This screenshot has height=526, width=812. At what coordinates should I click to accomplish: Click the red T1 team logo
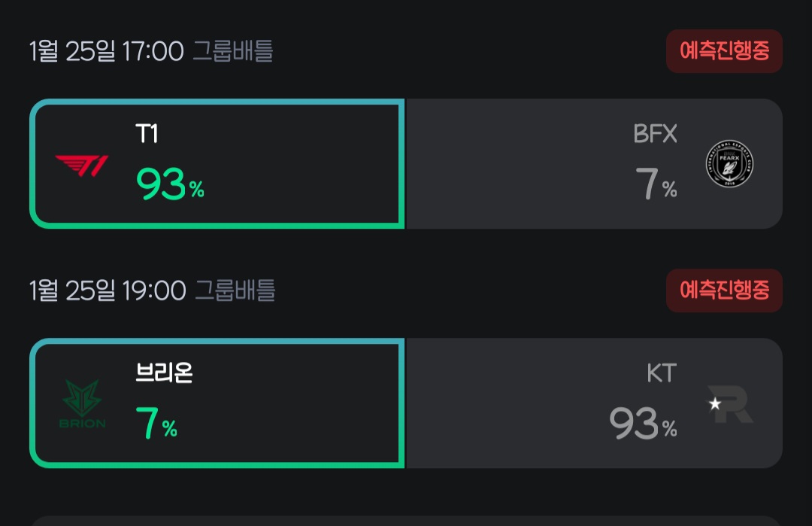click(x=82, y=165)
